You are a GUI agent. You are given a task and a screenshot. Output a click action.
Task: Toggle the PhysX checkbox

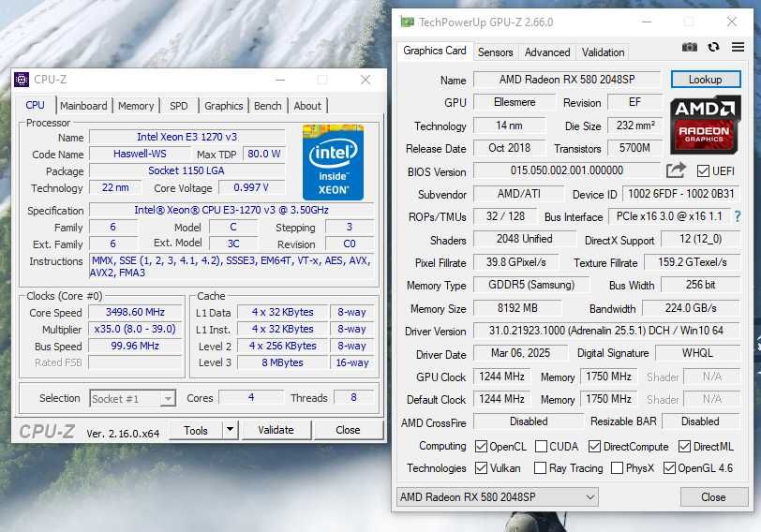click(x=617, y=468)
